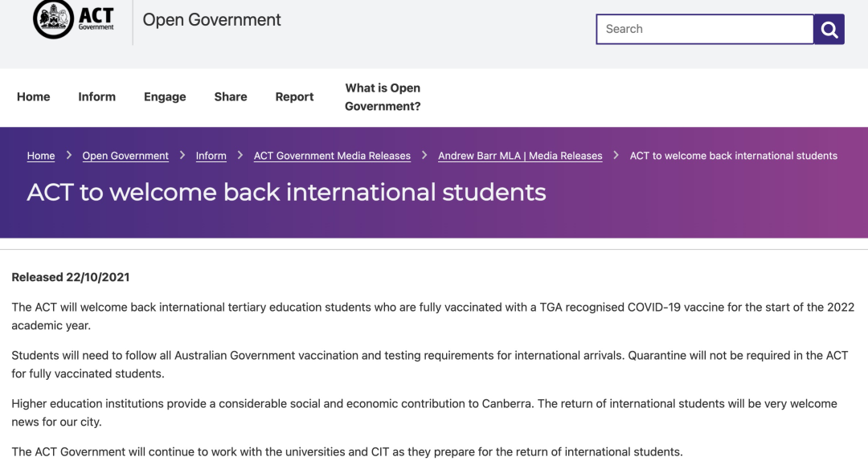Click the Open Government site title
Viewport: 868px width, 469px height.
(x=212, y=20)
